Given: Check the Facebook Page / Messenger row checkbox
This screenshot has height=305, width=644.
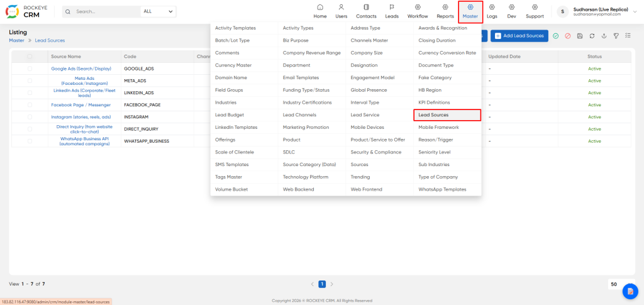Looking at the screenshot, I should (30, 104).
